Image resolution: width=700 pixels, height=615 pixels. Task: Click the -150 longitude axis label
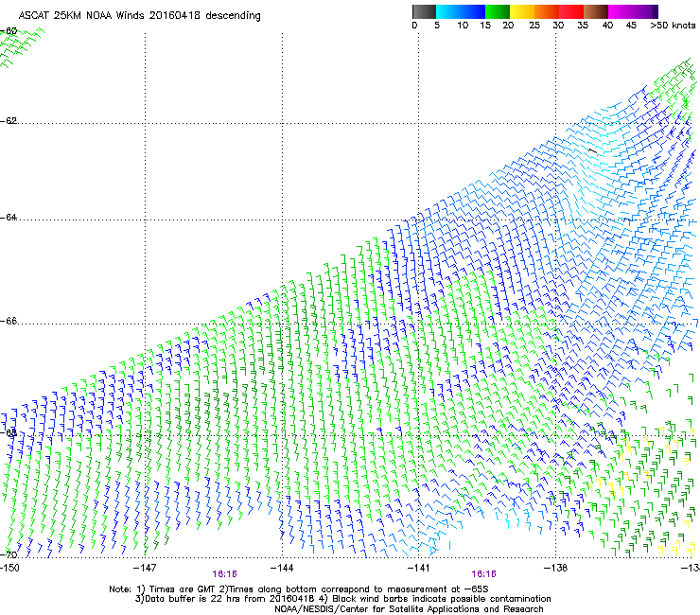coord(9,568)
